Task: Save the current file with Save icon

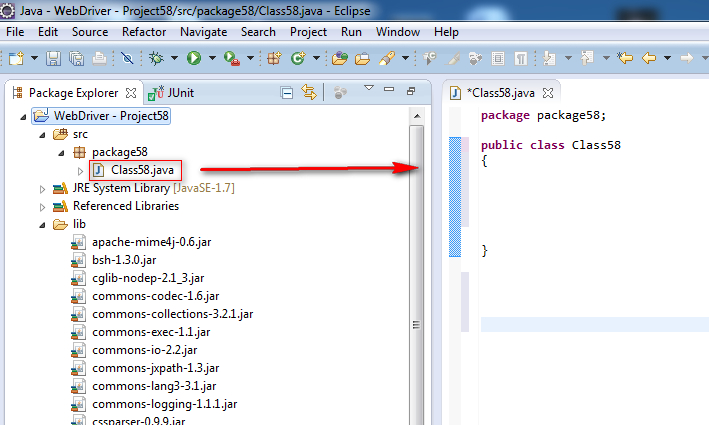Action: pyautogui.click(x=53, y=58)
